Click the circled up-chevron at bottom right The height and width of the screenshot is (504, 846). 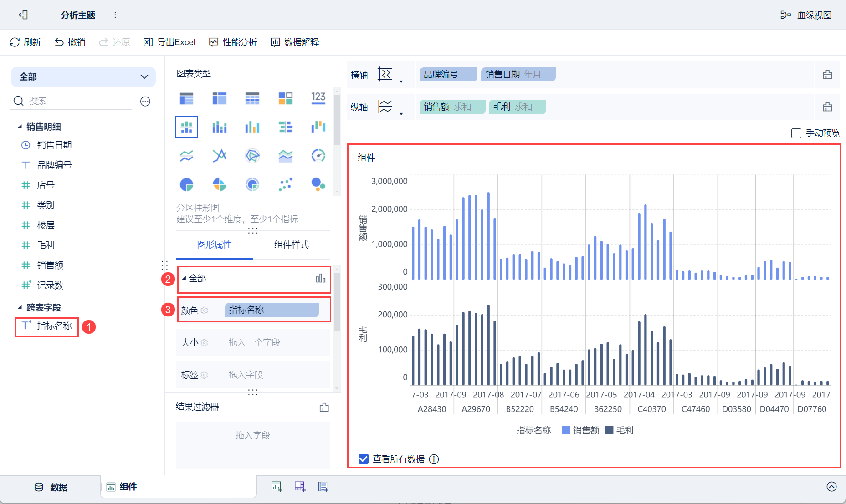(x=831, y=487)
